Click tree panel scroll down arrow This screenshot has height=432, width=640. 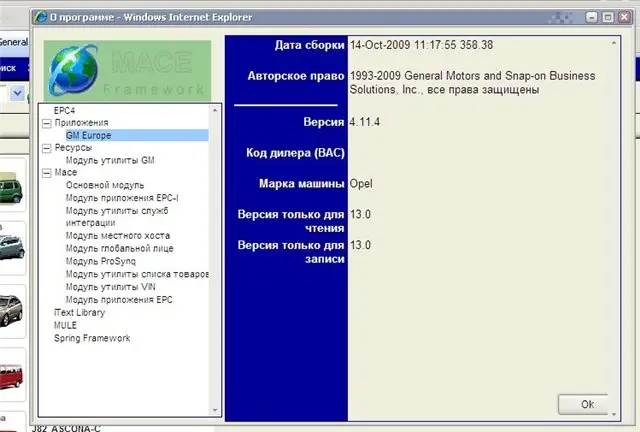click(x=215, y=411)
